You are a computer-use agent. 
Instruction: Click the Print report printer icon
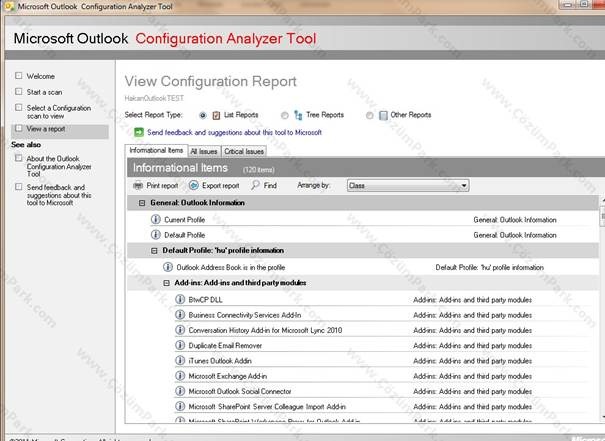(138, 186)
